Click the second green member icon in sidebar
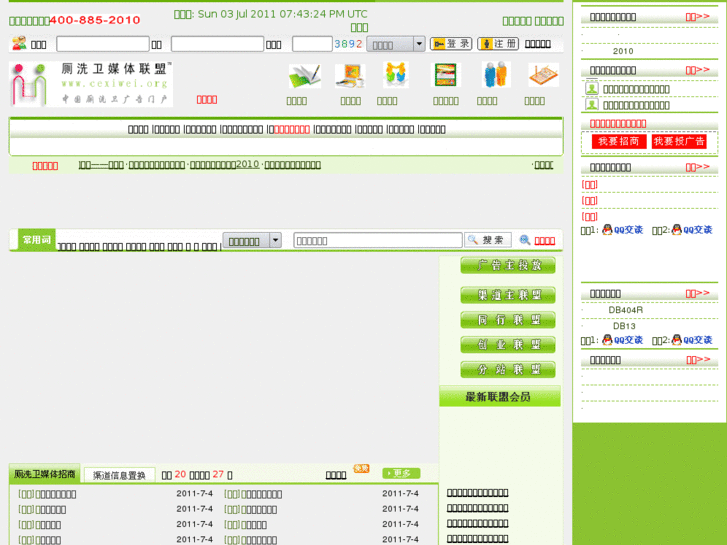 (x=592, y=104)
